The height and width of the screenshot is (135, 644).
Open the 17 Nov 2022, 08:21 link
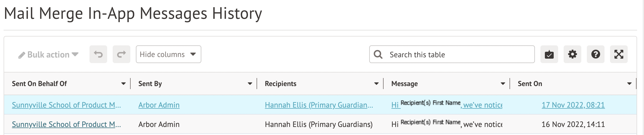click(x=573, y=105)
